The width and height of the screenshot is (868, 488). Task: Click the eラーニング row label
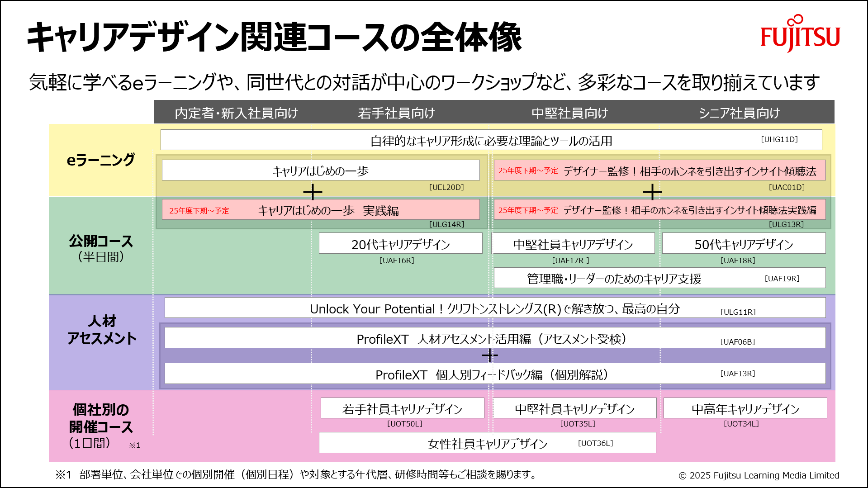pos(101,159)
